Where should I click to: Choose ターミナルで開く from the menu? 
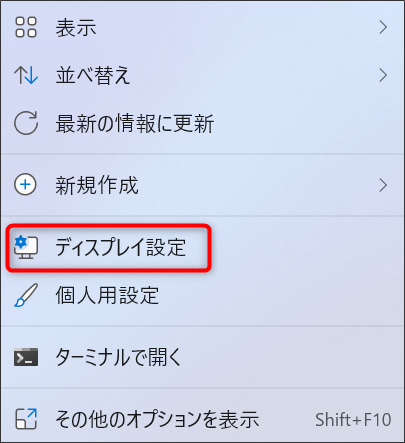tap(118, 357)
